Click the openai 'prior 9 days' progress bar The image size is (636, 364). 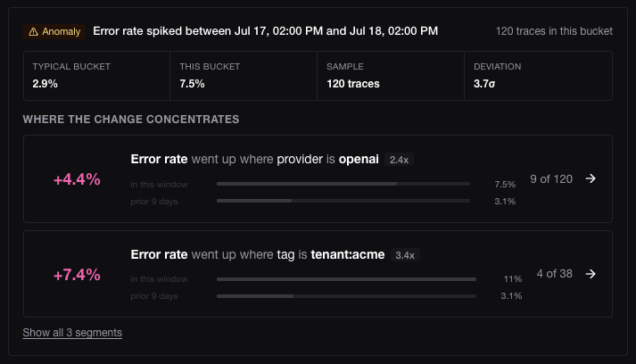pos(343,201)
